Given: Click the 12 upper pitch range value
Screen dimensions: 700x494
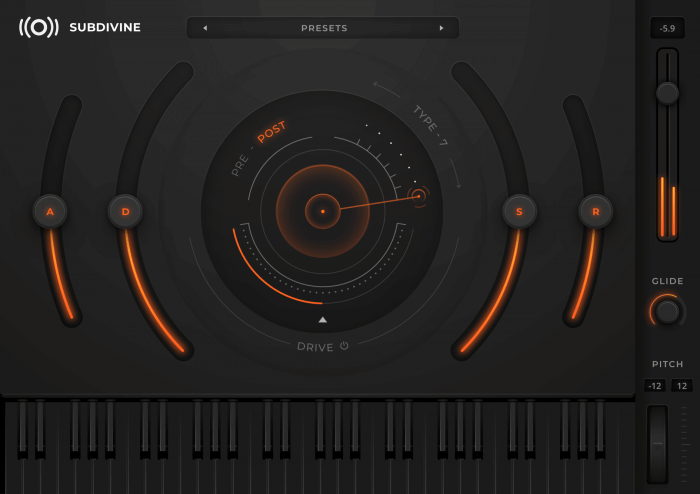Looking at the screenshot, I should (681, 386).
